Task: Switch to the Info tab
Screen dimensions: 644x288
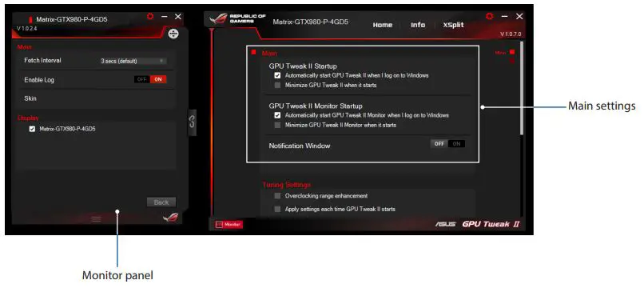Action: click(x=418, y=25)
